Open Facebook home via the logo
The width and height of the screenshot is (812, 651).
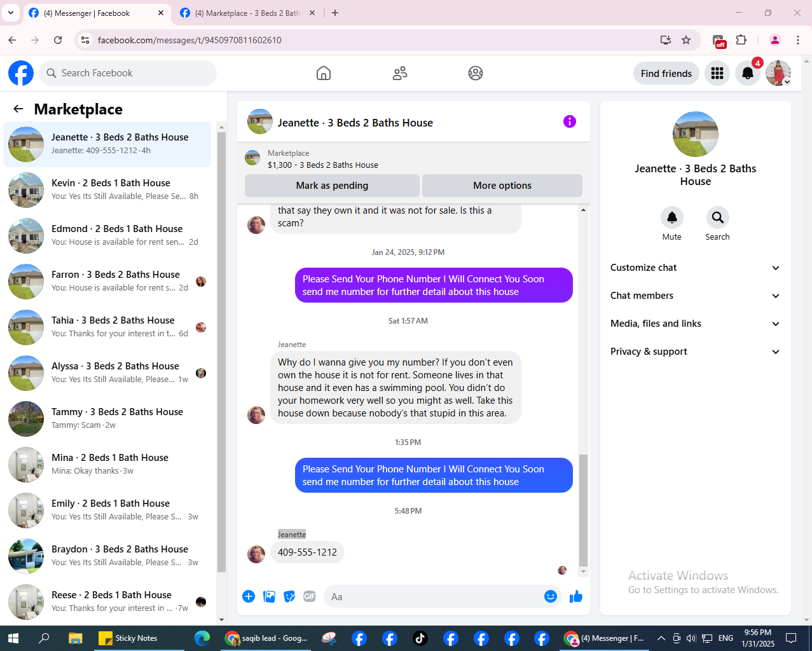pyautogui.click(x=21, y=73)
